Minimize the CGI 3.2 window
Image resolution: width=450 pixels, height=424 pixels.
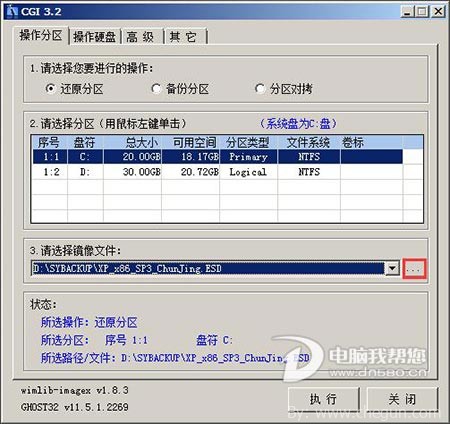[x=407, y=12]
